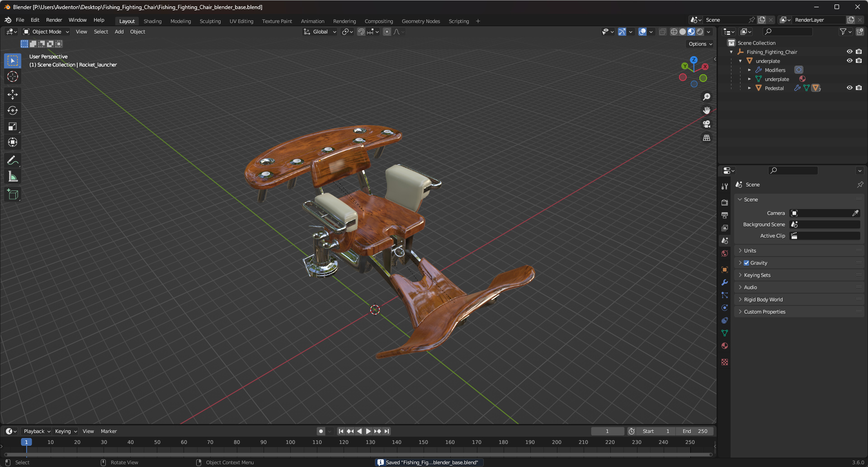Toggle X-ray view button
This screenshot has height=467, width=868.
pyautogui.click(x=663, y=32)
